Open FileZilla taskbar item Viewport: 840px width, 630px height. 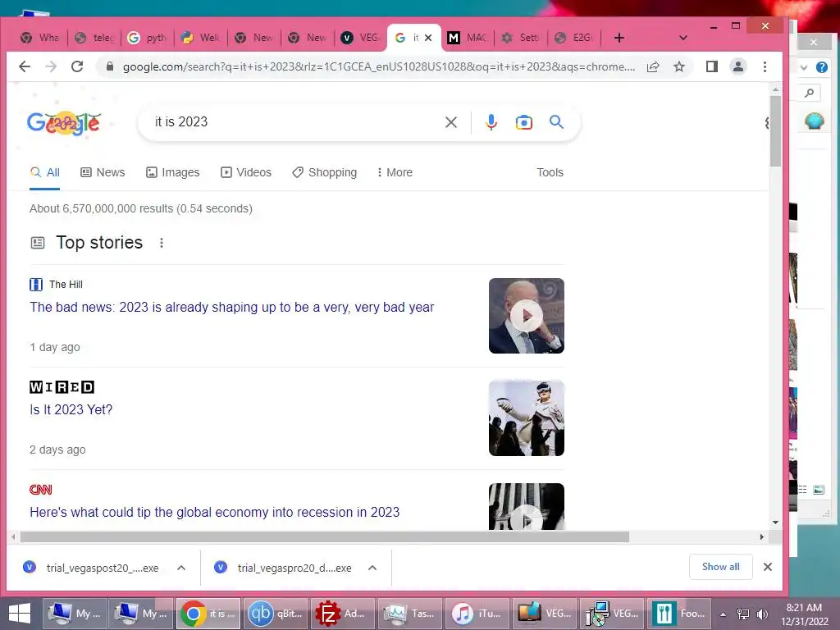343,614
